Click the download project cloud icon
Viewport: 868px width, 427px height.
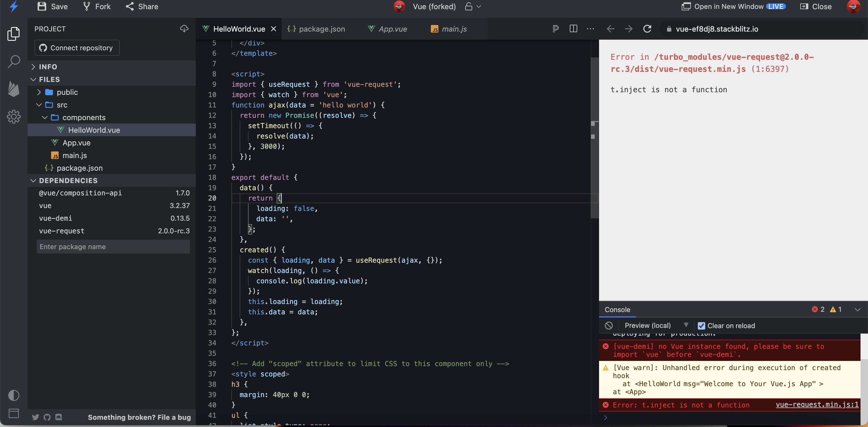point(184,29)
